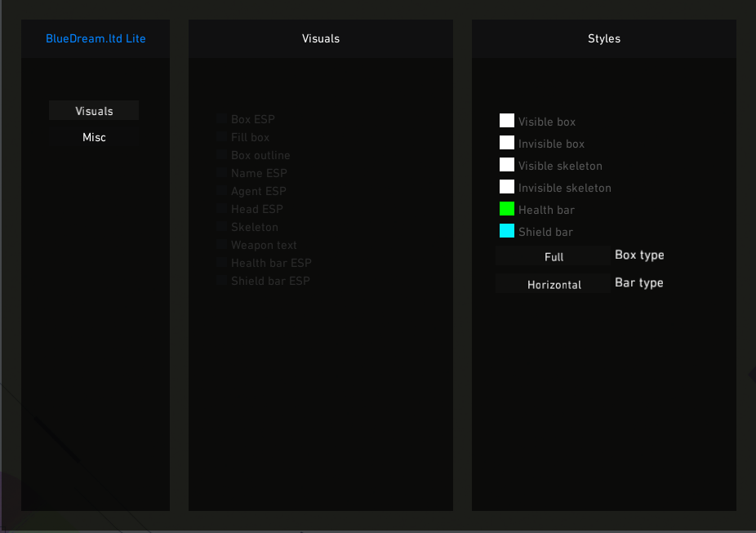Open Invisible box white color swatch

tap(507, 143)
